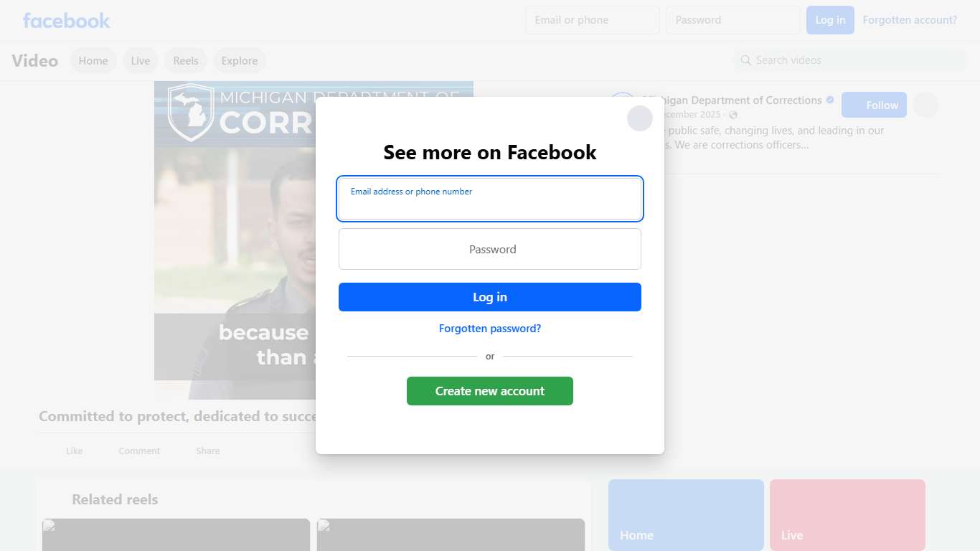
Task: Click Create new account button
Action: pyautogui.click(x=490, y=391)
